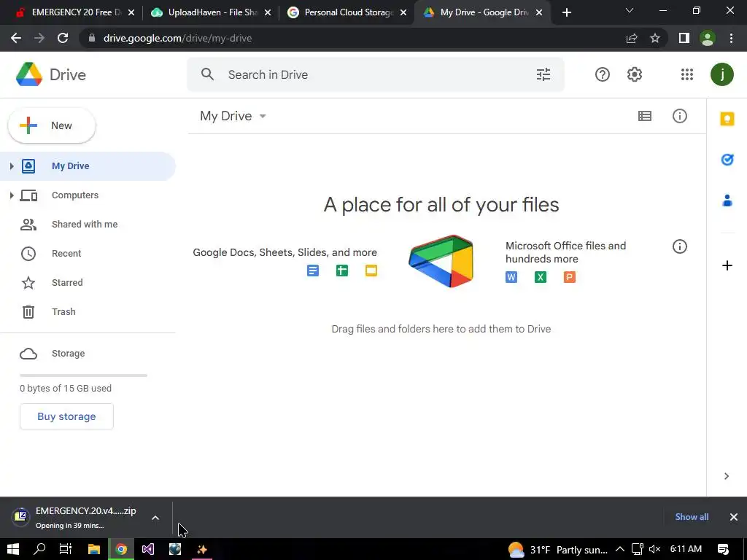Image resolution: width=747 pixels, height=560 pixels.
Task: Show hidden system tray icons
Action: [619, 550]
